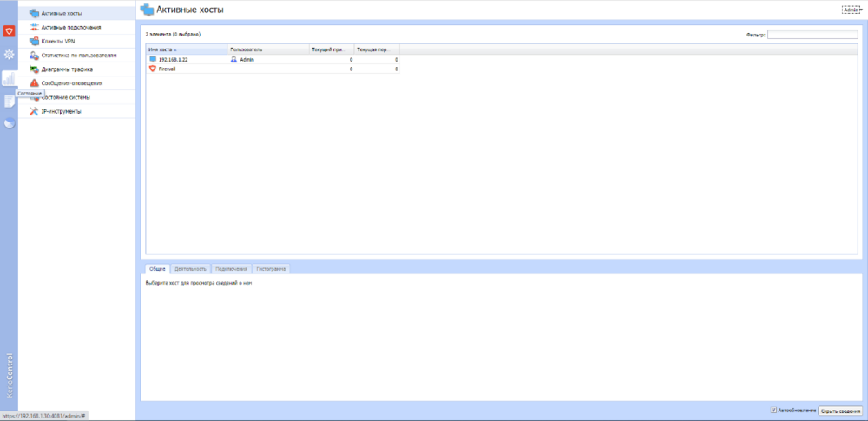Open IP-инструменты page
Viewport: 868px width, 421px height.
[x=62, y=111]
